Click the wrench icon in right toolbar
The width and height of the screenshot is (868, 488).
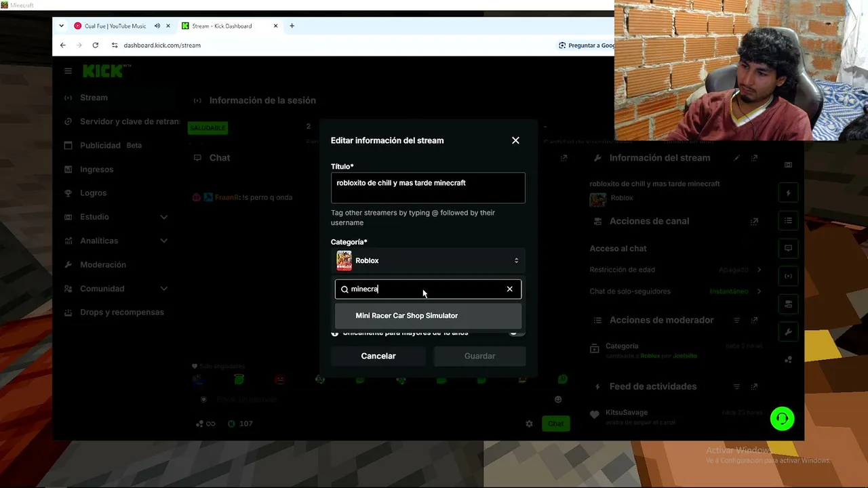788,331
